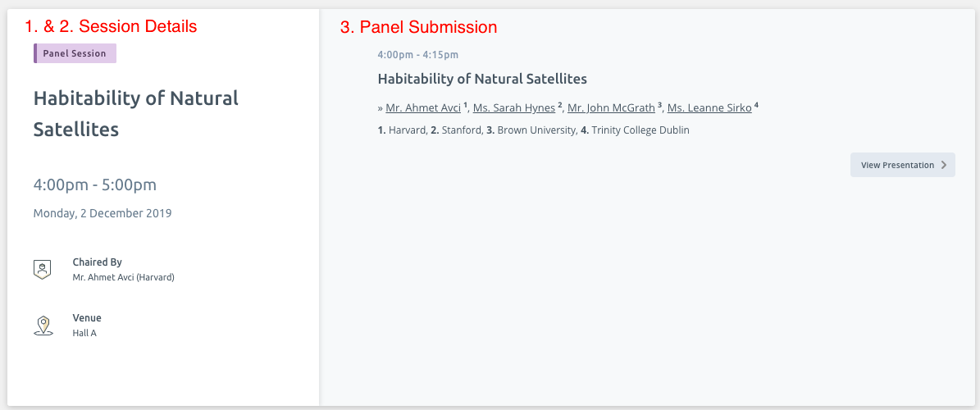Click the View Presentation chevron arrow
This screenshot has width=980, height=410.
coord(944,165)
